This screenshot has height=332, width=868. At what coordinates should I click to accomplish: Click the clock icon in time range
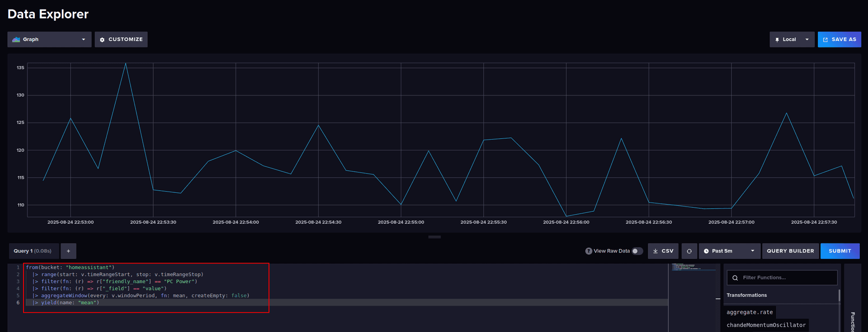click(706, 251)
